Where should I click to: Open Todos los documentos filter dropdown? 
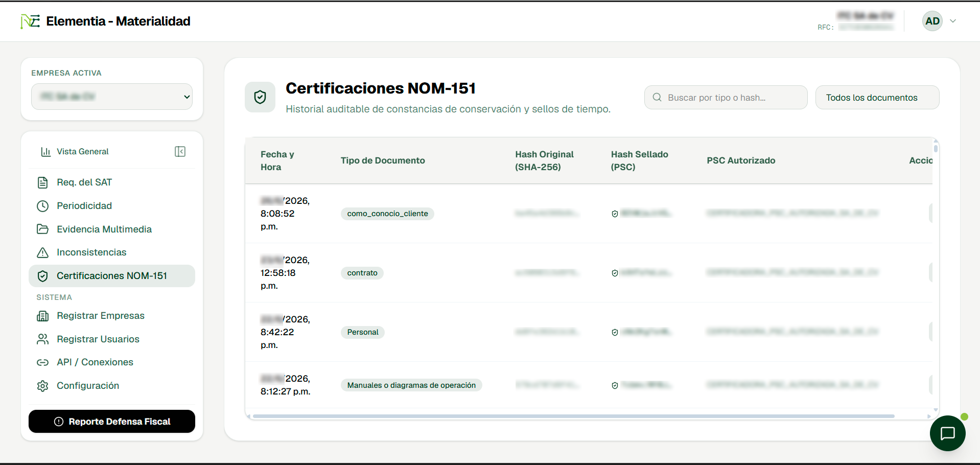(877, 98)
